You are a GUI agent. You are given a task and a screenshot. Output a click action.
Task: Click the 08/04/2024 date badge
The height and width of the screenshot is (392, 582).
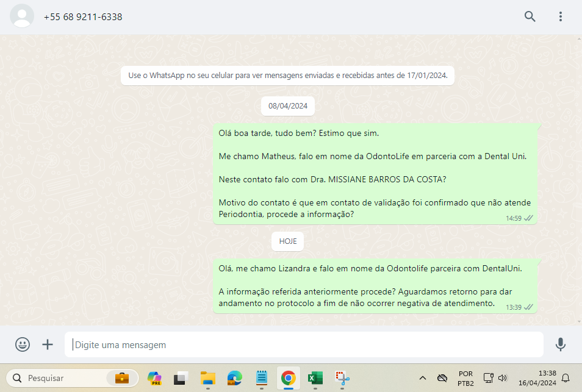[288, 106]
